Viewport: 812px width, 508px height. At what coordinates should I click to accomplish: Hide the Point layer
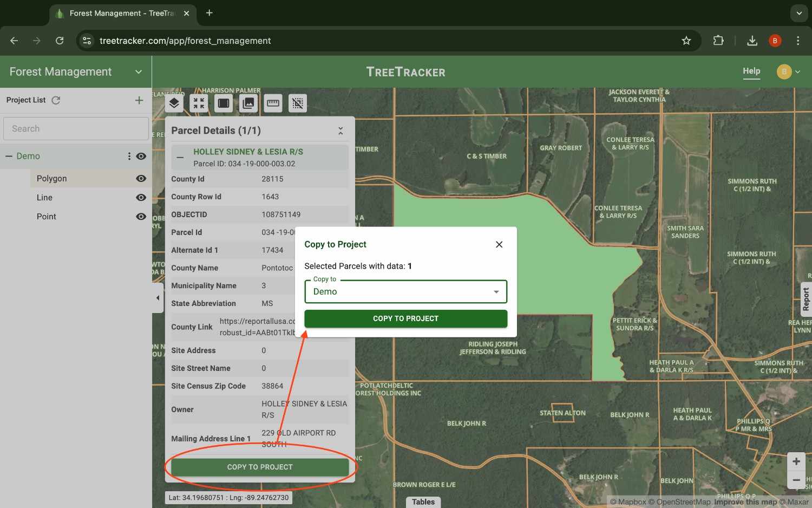tap(141, 216)
